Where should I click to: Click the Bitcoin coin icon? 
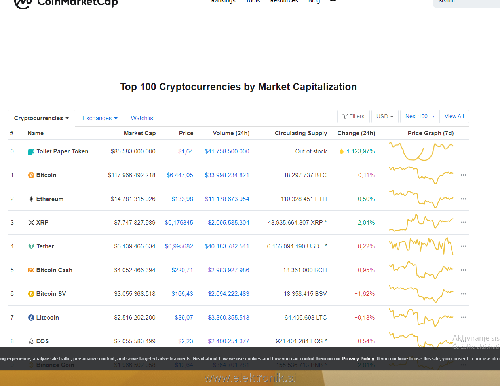click(x=31, y=175)
